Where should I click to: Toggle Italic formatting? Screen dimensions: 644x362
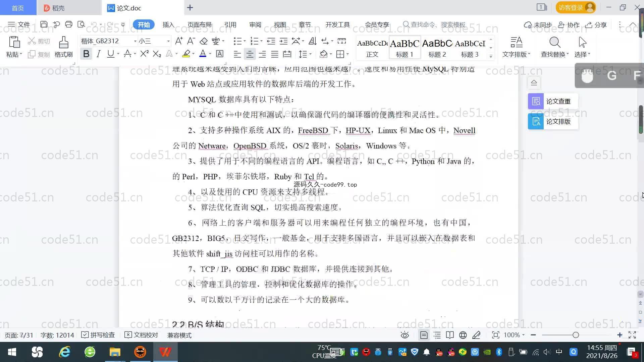(x=98, y=54)
